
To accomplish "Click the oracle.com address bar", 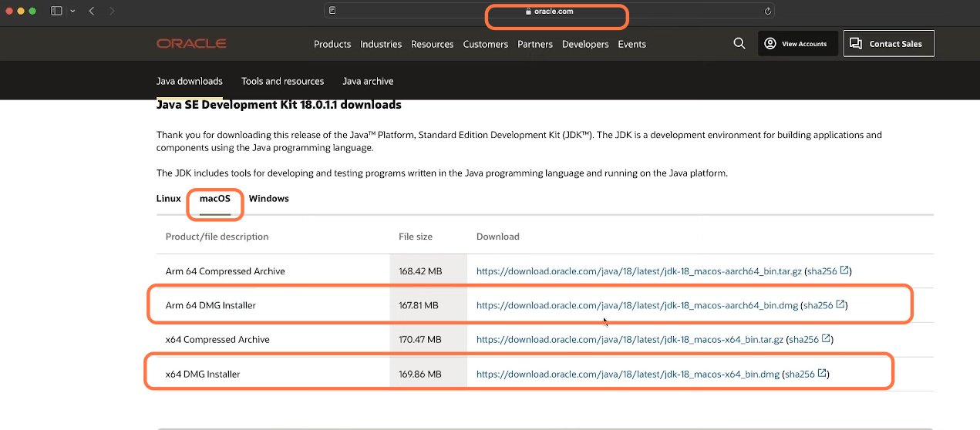I will [x=549, y=12].
